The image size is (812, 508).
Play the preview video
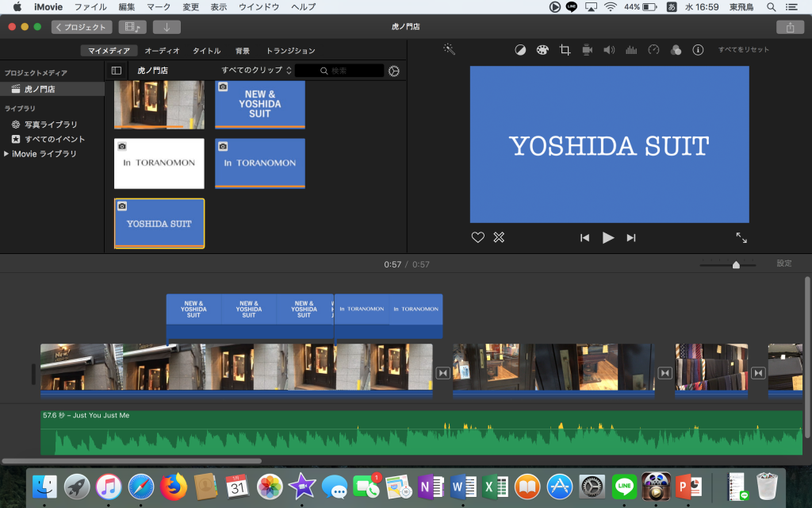tap(608, 238)
